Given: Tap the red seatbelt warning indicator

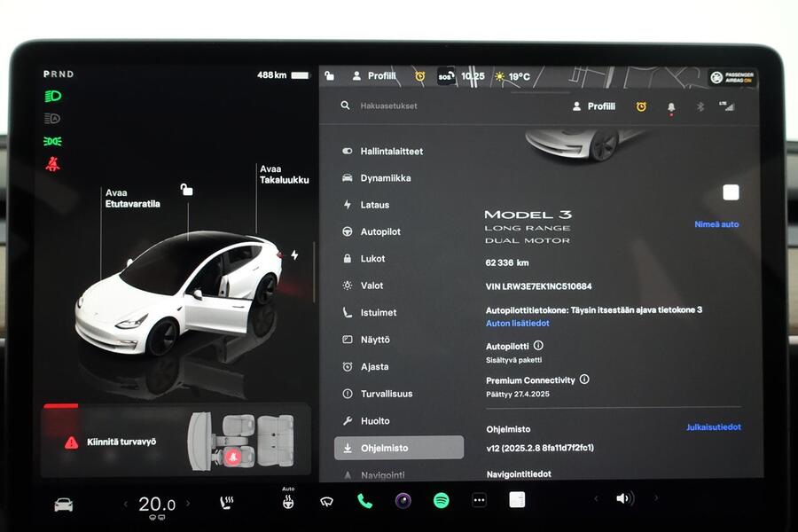Looking at the screenshot, I should 52,164.
